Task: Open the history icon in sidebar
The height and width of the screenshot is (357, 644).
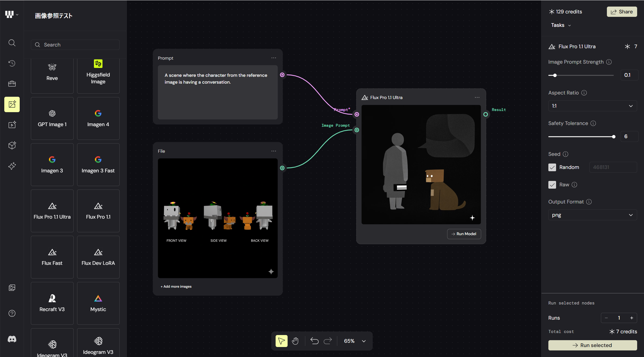Action: click(x=12, y=63)
